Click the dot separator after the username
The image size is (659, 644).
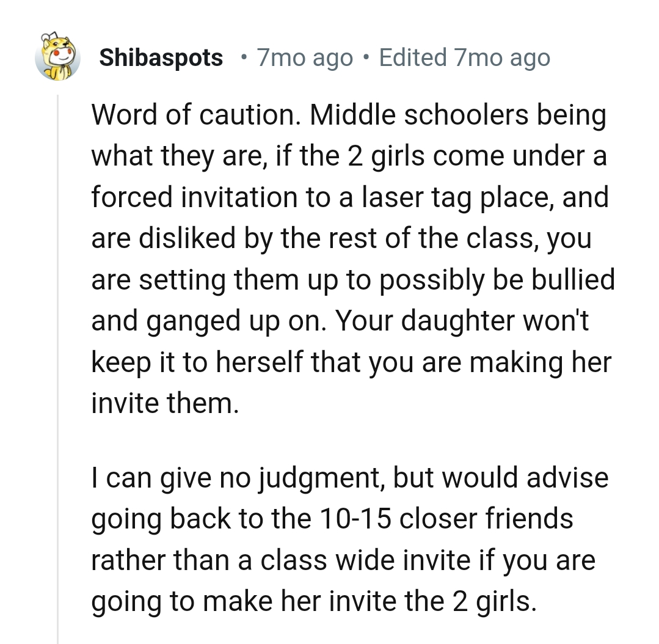point(244,57)
